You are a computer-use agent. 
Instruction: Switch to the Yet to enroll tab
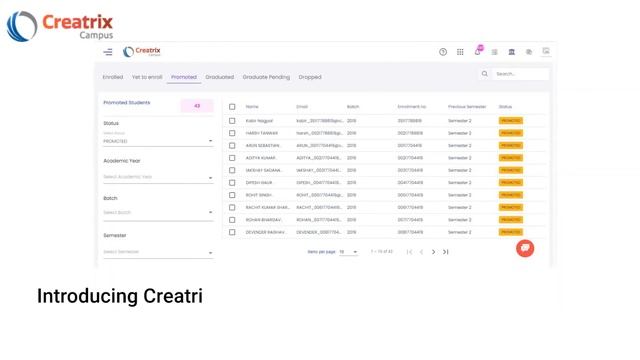tap(147, 77)
